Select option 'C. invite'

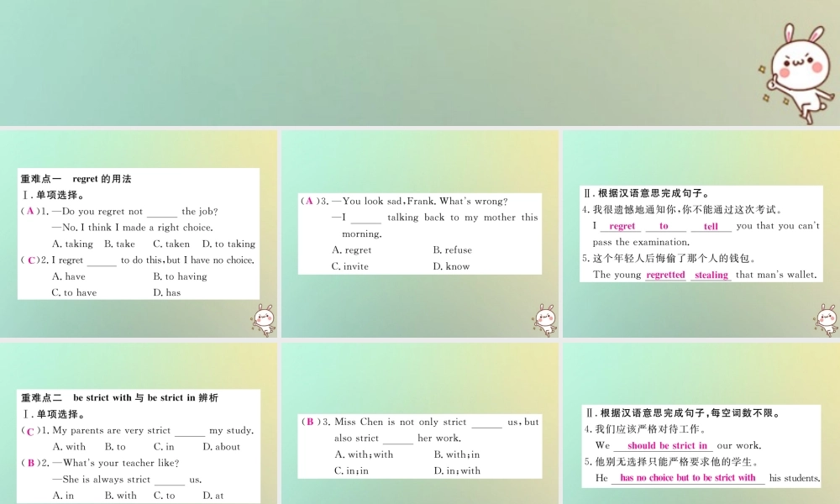coord(349,266)
